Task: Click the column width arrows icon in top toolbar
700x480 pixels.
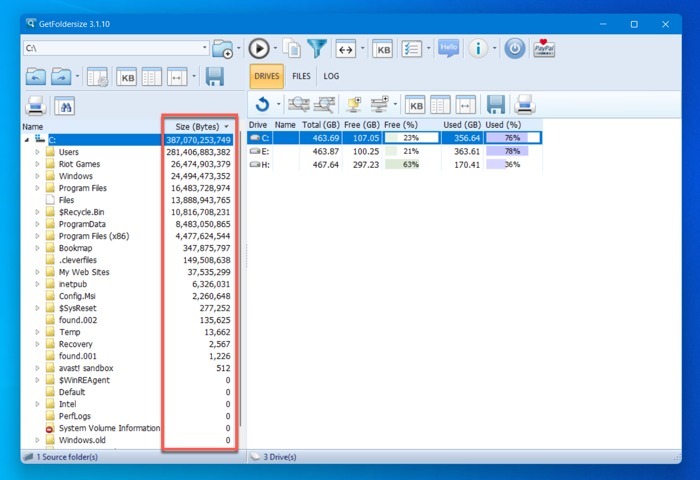Action: 346,49
